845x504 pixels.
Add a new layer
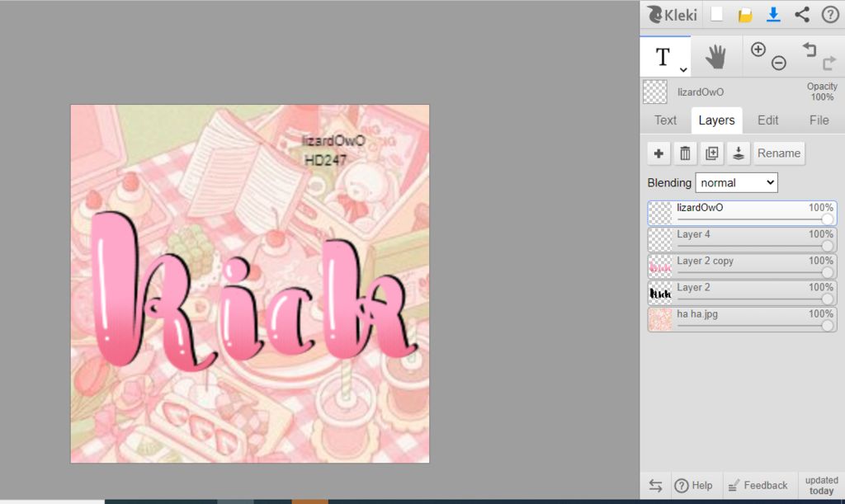tap(659, 153)
